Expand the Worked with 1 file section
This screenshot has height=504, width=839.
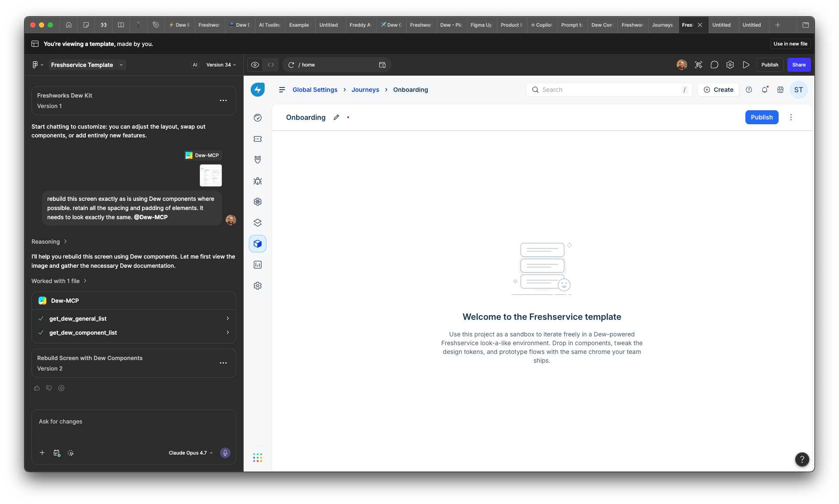point(59,281)
